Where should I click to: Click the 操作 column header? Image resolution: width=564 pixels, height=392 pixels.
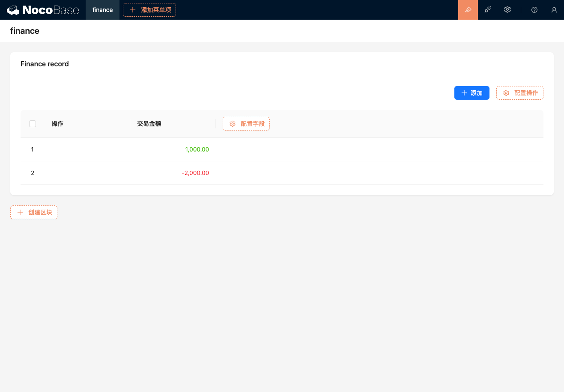tap(57, 124)
